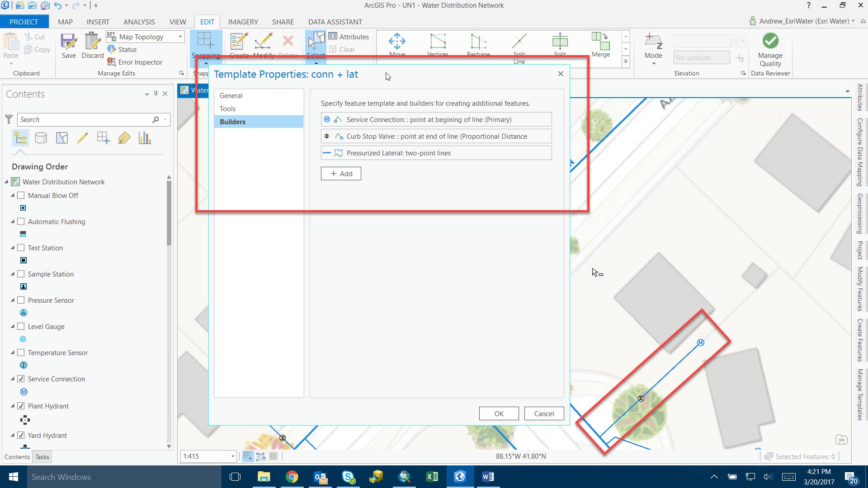Select the Merge tool

(x=600, y=44)
